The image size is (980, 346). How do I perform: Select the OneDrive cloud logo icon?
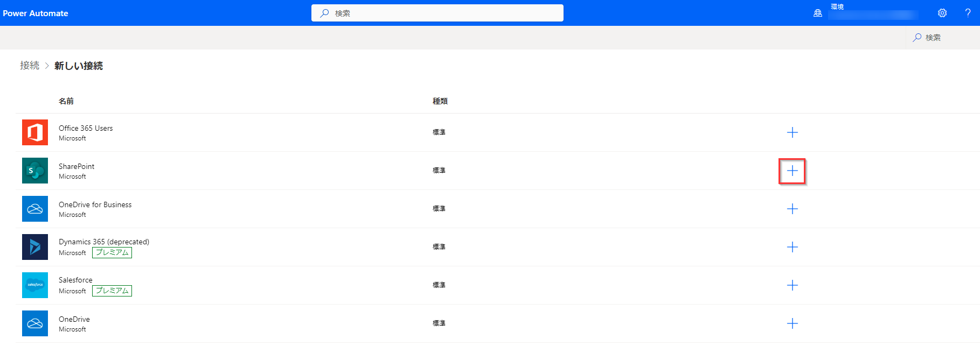(x=35, y=323)
